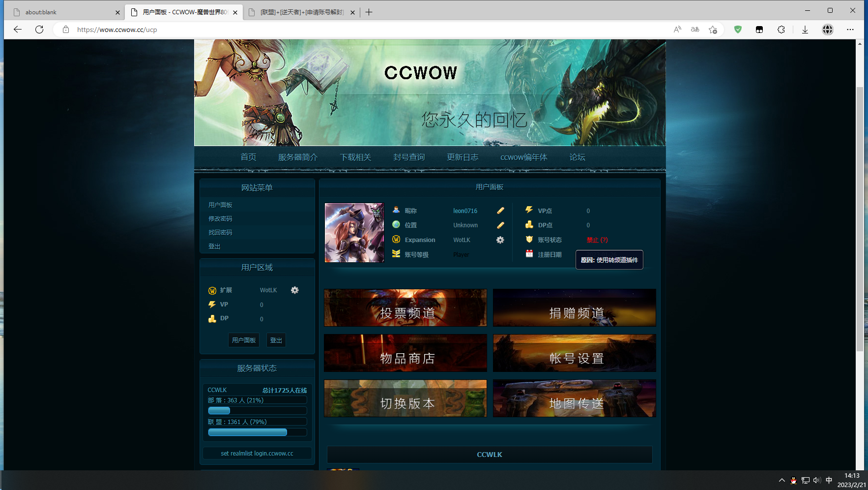
Task: Click the edit pencil beside location Unknown
Action: (x=500, y=225)
